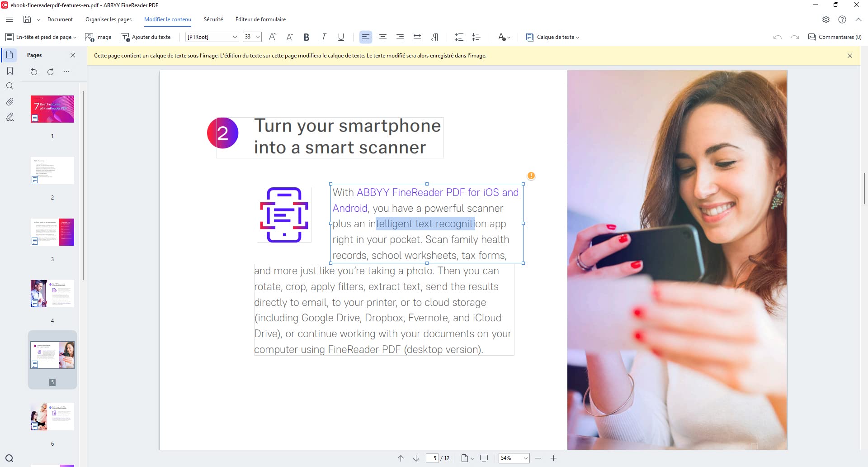Adjust line spacing icon

point(459,37)
